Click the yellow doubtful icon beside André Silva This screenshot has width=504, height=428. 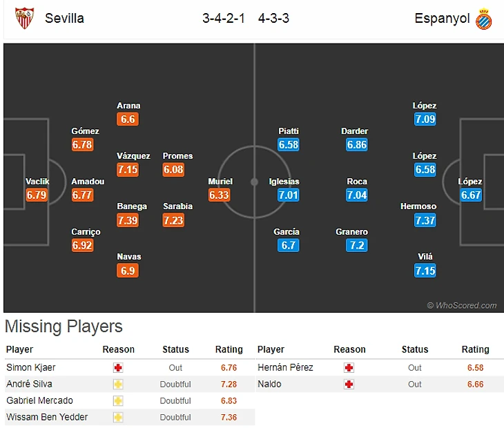click(118, 385)
